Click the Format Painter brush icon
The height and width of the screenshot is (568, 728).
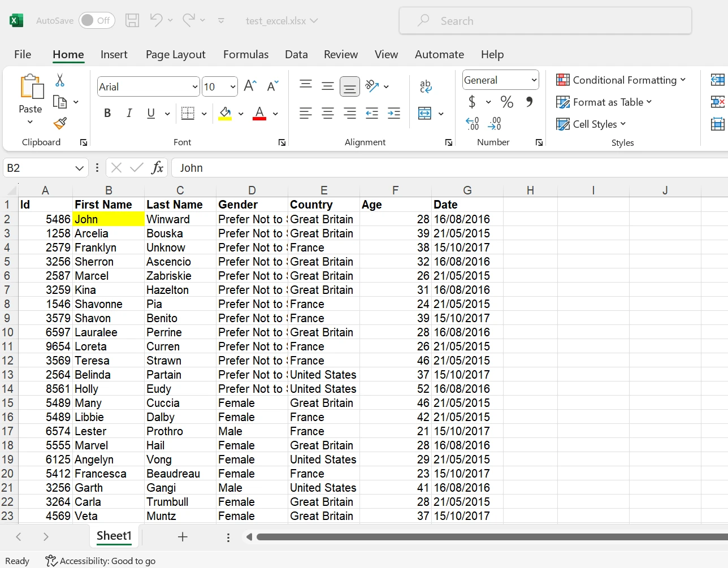(60, 123)
